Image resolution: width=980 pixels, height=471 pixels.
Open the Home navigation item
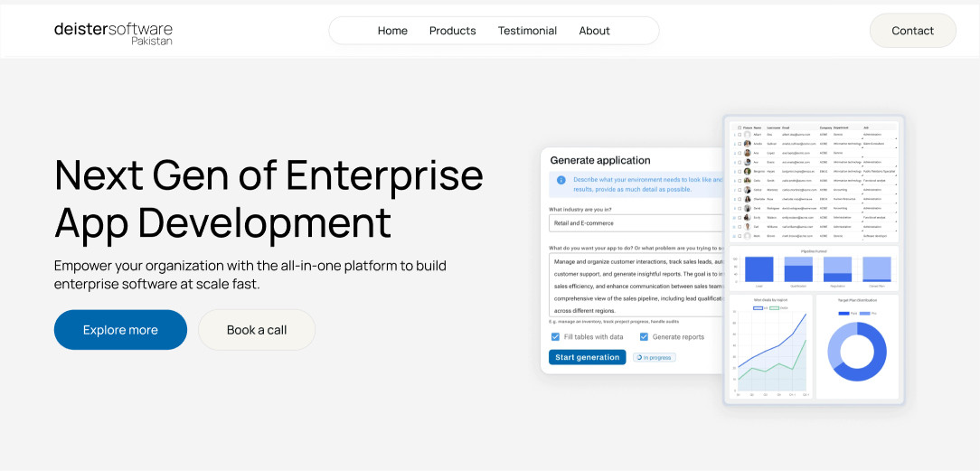point(392,31)
